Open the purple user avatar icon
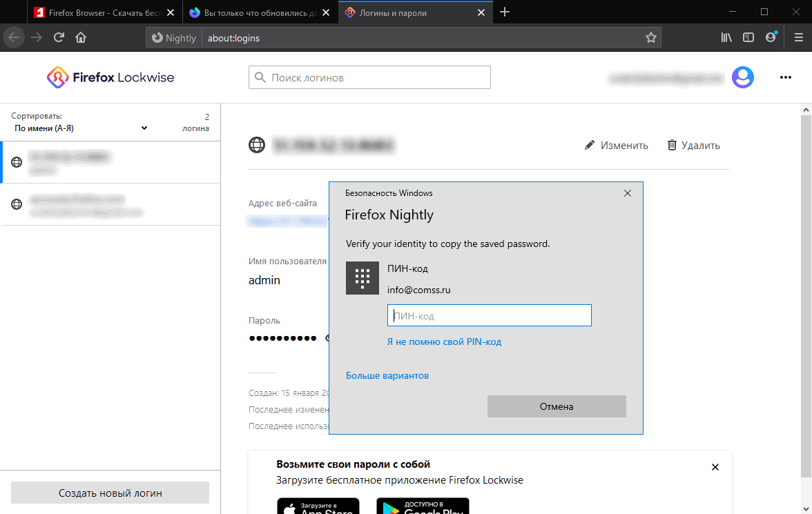The height and width of the screenshot is (514, 812). point(743,78)
